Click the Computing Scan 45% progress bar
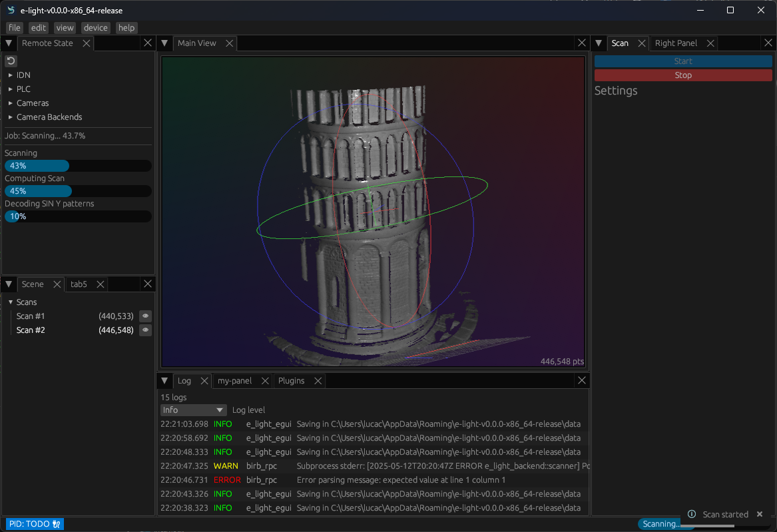Image resolution: width=777 pixels, height=532 pixels. pyautogui.click(x=78, y=191)
